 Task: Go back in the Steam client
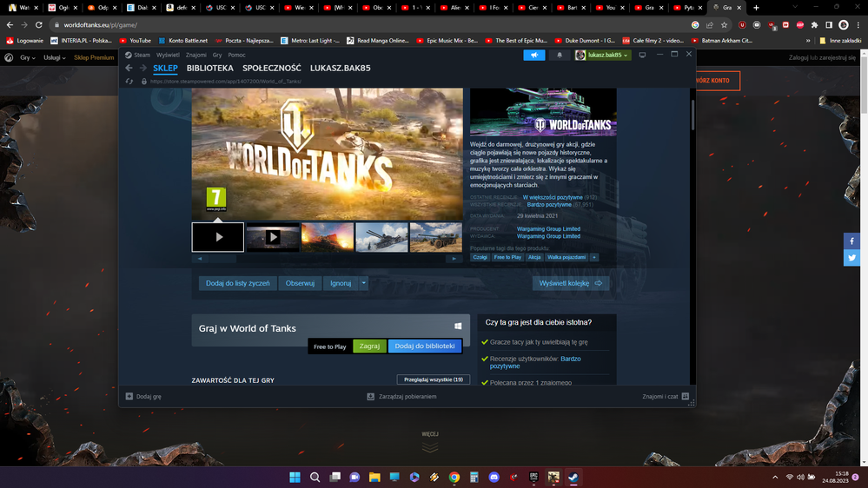[x=129, y=68]
